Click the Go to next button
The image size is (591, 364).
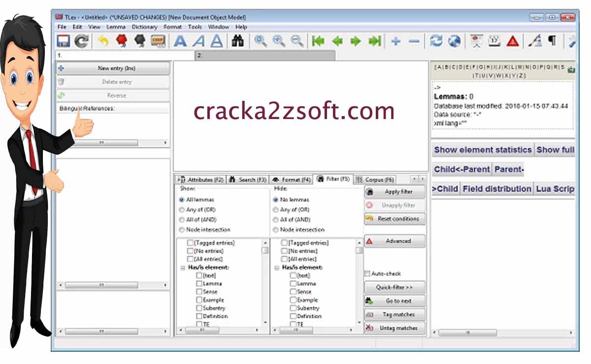click(394, 301)
